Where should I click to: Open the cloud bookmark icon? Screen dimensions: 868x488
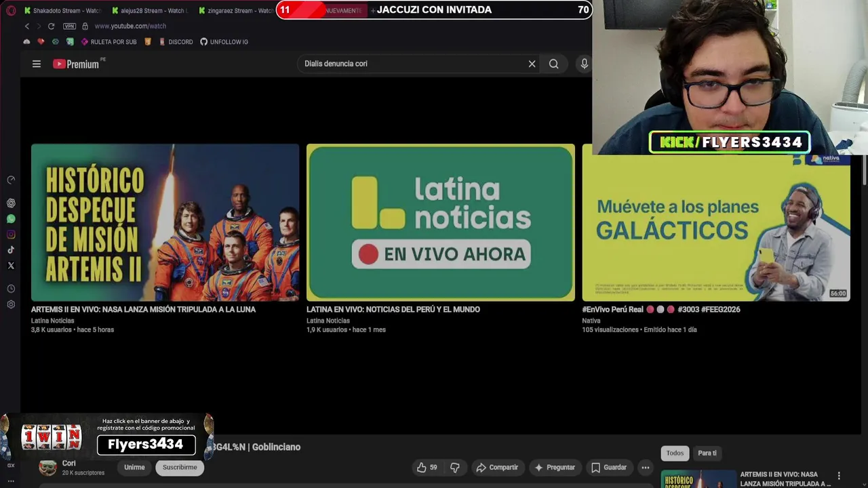pyautogui.click(x=26, y=42)
